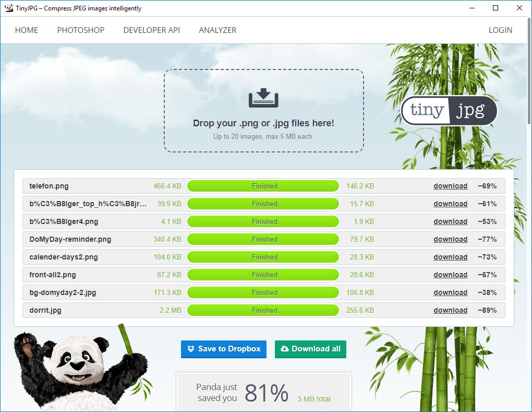
Task: Click the TinyJPG panda icon in title bar
Action: [x=8, y=8]
